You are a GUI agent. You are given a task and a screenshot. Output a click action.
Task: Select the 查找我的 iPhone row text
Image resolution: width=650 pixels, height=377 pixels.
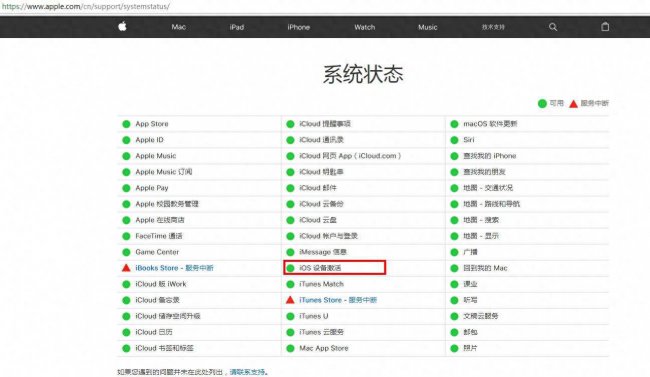point(490,156)
